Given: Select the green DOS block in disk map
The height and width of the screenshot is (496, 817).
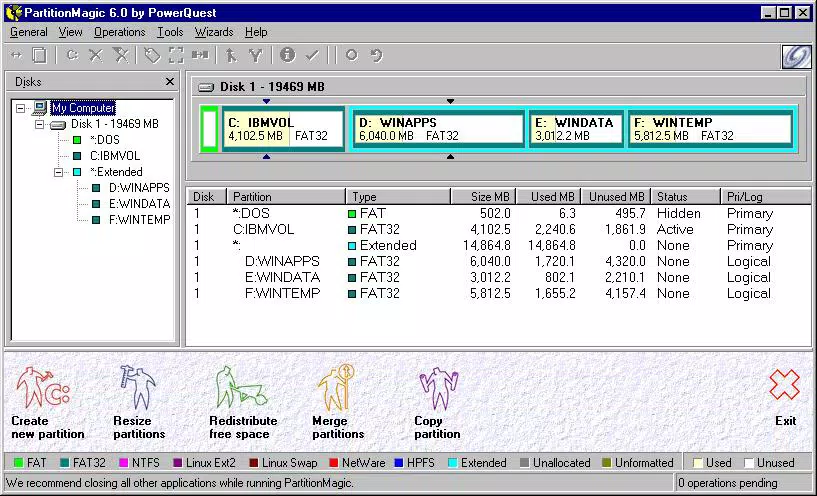Looking at the screenshot, I should coord(209,129).
